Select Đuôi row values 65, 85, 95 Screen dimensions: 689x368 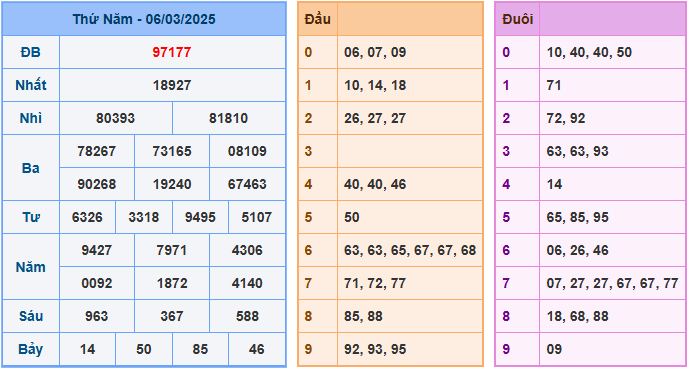click(578, 217)
